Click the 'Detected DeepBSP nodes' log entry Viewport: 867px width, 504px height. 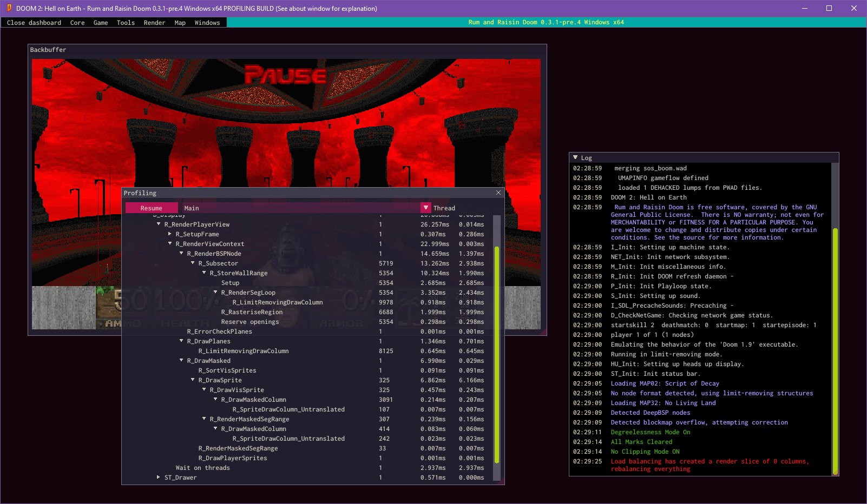[x=651, y=413]
